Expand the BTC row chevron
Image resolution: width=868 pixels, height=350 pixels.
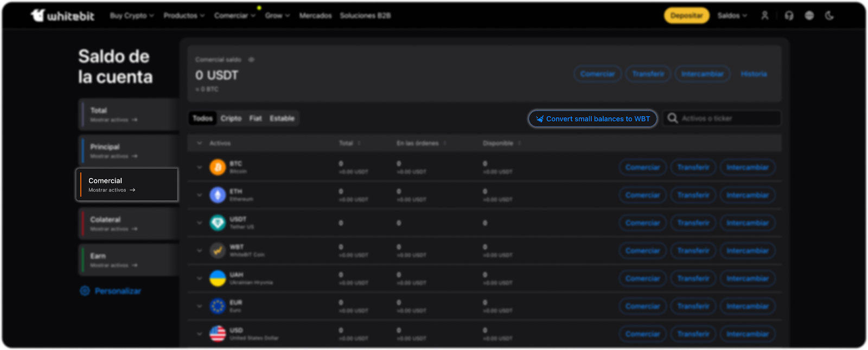(x=199, y=167)
